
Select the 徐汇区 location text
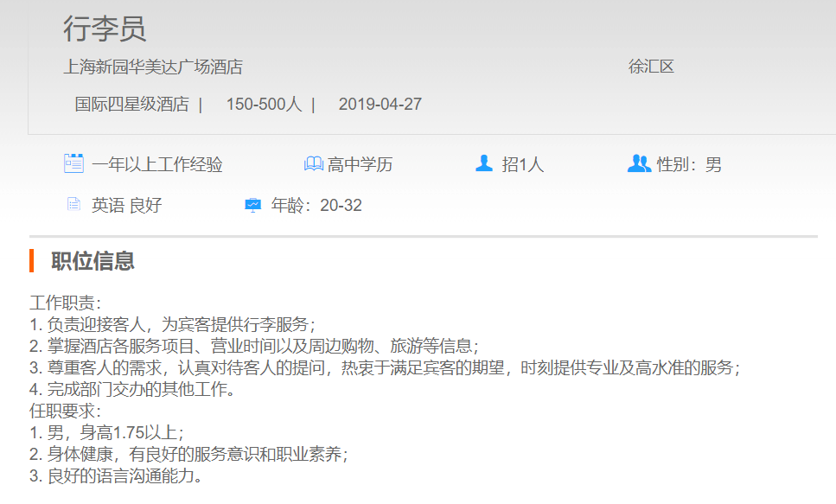(651, 67)
